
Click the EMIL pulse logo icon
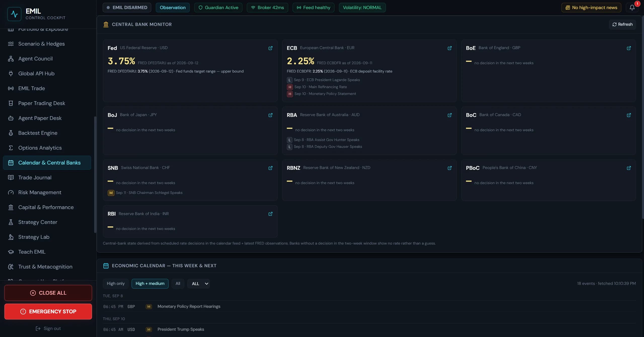(14, 14)
